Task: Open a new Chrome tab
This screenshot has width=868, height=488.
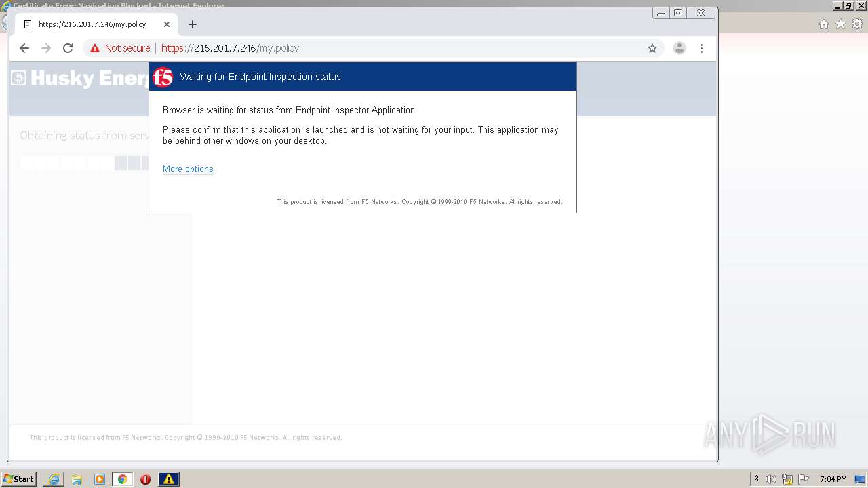Action: (193, 24)
